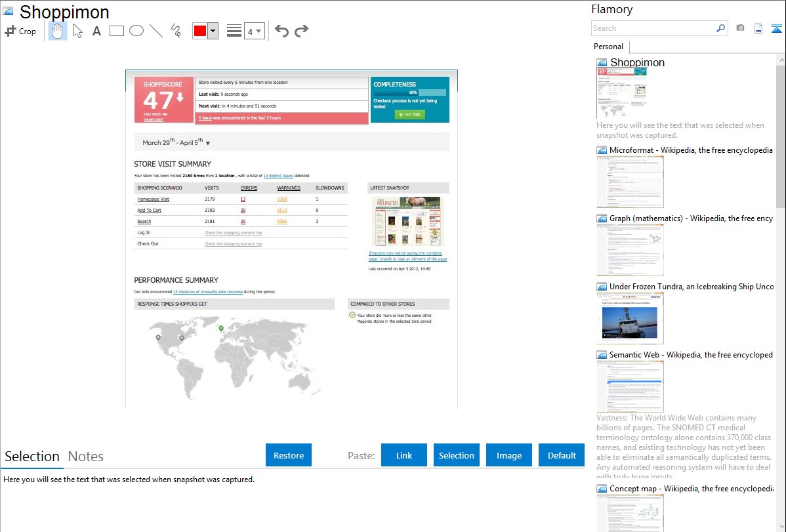Select the Crop tool
This screenshot has width=786, height=532.
[x=20, y=31]
